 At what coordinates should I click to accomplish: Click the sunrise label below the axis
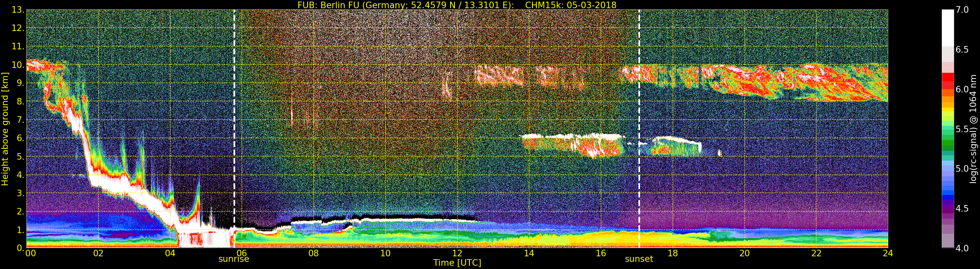tap(233, 259)
